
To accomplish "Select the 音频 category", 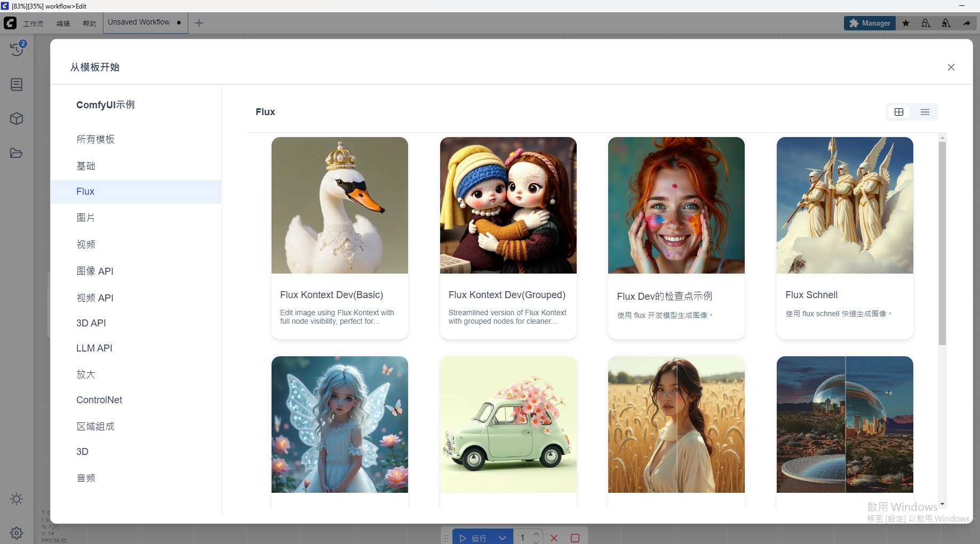I will tap(136, 478).
